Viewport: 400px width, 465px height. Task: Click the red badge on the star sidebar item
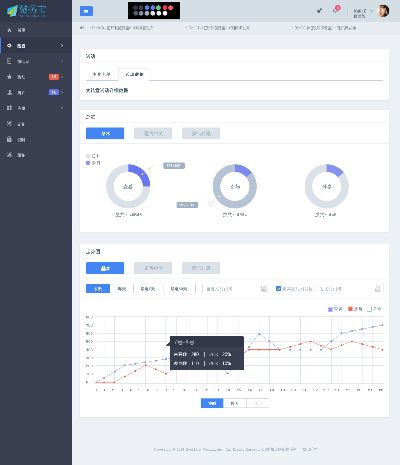coord(54,77)
